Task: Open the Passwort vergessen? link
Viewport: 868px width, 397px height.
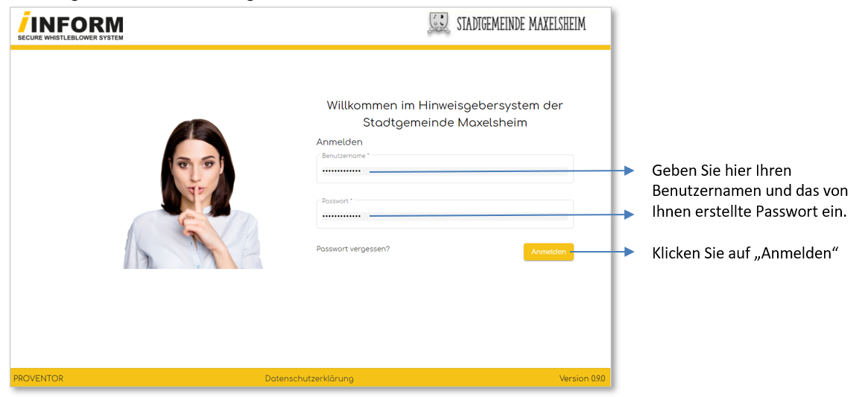Action: 352,249
